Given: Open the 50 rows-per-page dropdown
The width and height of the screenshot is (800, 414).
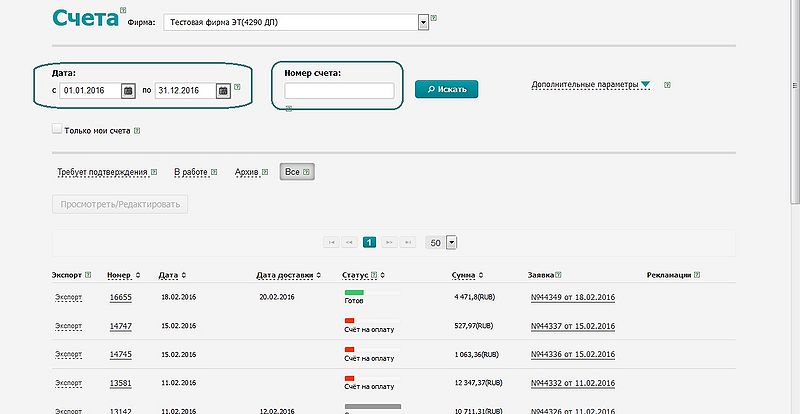Looking at the screenshot, I should [x=451, y=242].
